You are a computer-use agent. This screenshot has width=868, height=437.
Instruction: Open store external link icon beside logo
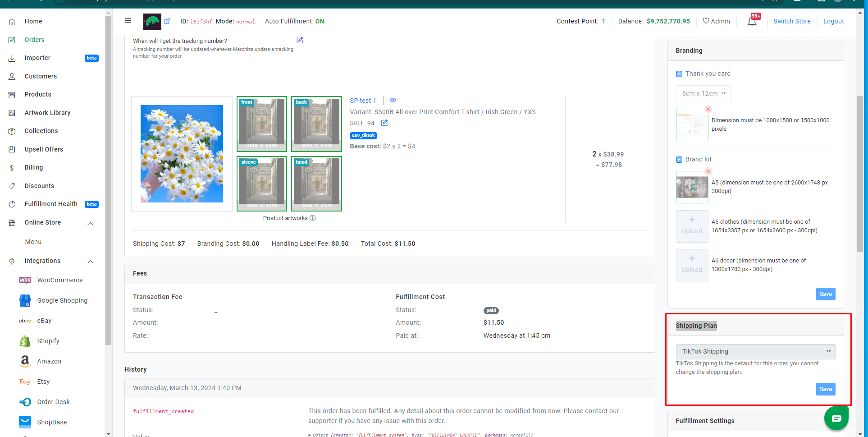coord(167,21)
